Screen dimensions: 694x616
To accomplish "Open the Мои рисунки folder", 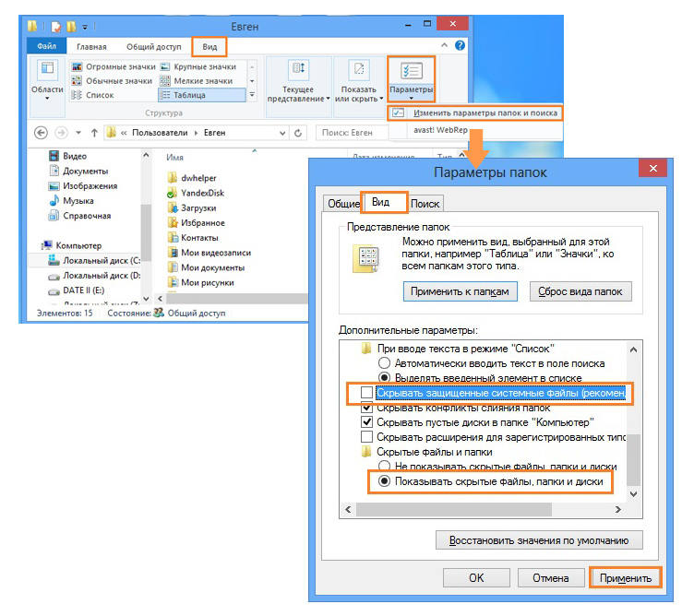I will coord(200,282).
